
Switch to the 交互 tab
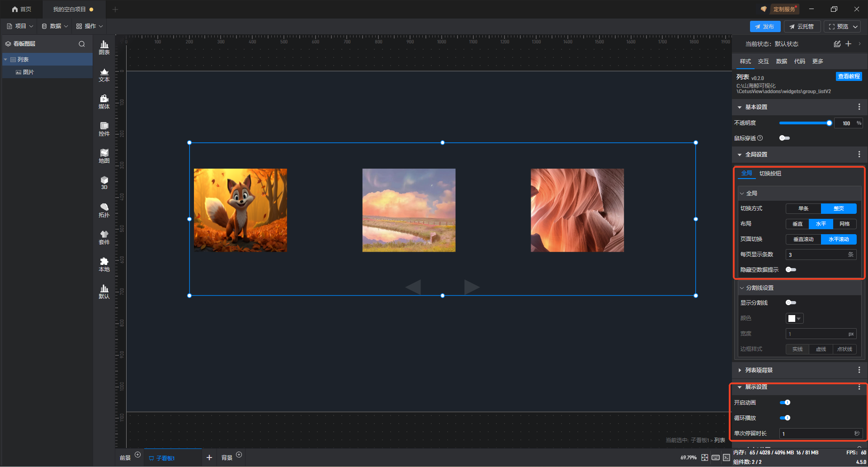764,61
